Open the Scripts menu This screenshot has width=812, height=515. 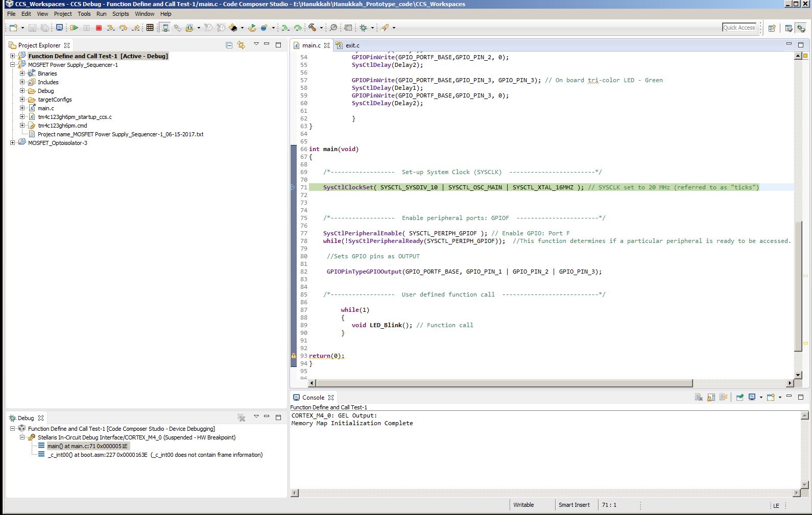click(121, 14)
